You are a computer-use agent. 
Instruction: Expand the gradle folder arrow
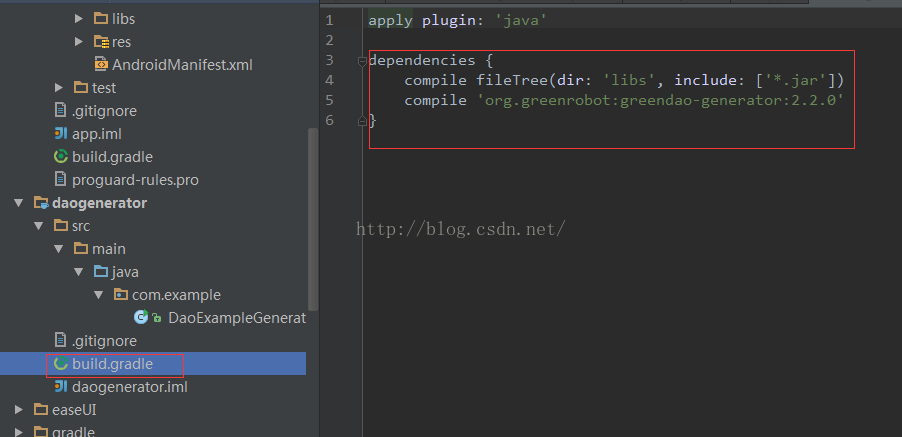pyautogui.click(x=19, y=432)
